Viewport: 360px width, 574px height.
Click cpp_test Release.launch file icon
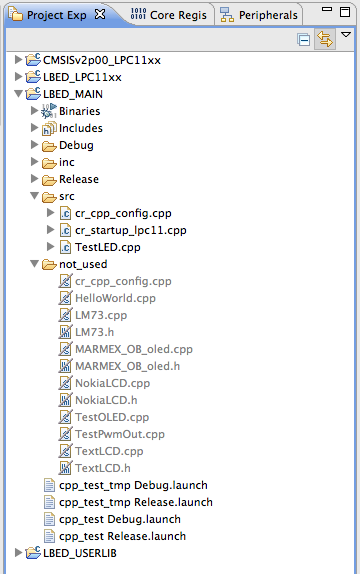pyautogui.click(x=49, y=536)
